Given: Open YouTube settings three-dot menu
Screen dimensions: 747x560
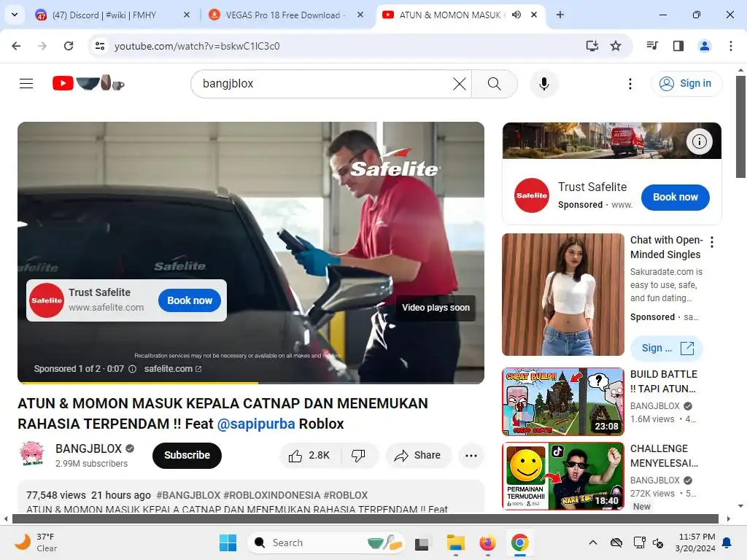Looking at the screenshot, I should [x=630, y=84].
